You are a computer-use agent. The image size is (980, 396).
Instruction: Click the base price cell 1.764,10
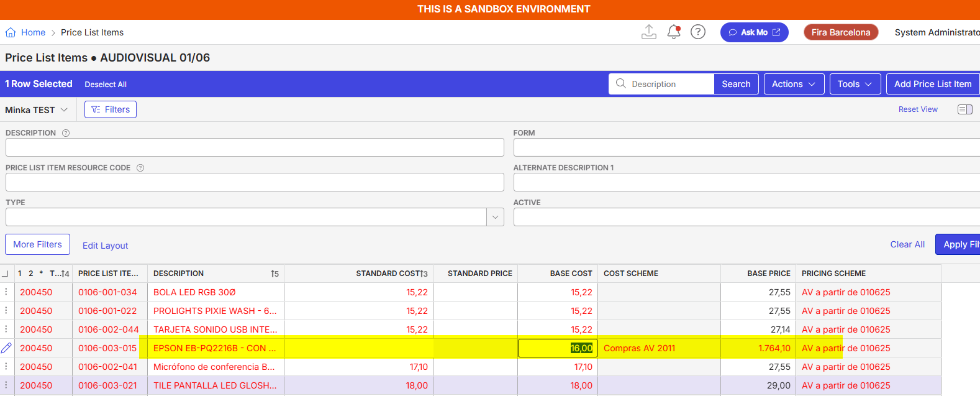tap(758, 348)
